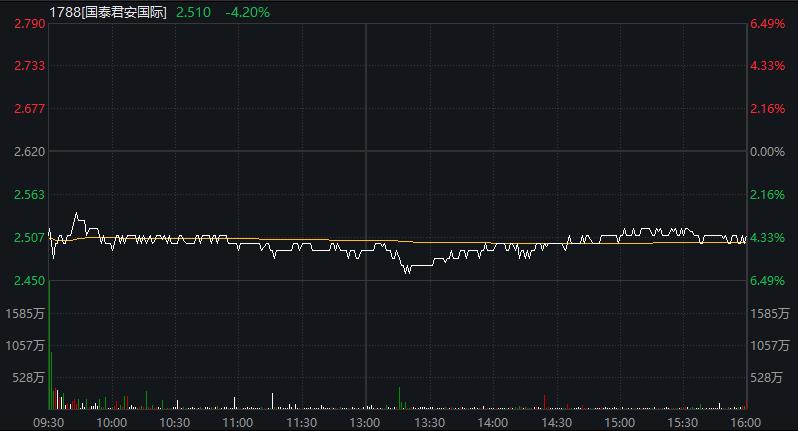
Task: Click left-axis 1585万 volume label
Action: 25,313
